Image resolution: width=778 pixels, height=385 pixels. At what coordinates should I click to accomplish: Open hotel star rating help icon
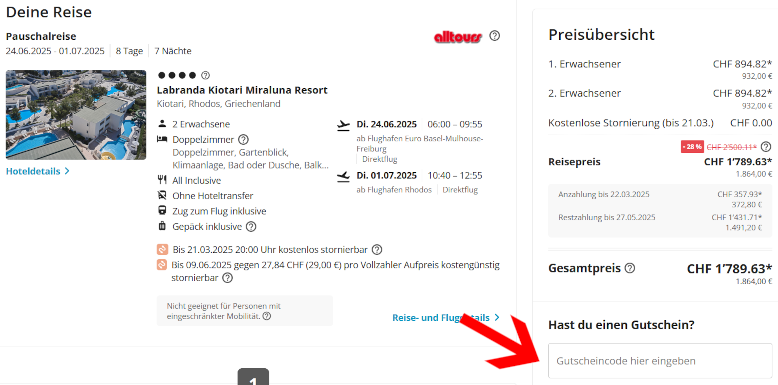[x=205, y=75]
